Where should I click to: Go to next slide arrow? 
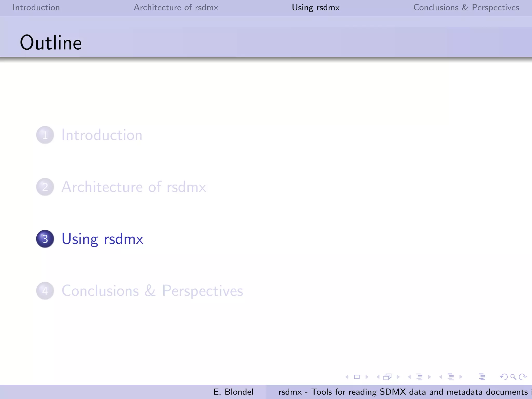pyautogui.click(x=367, y=377)
